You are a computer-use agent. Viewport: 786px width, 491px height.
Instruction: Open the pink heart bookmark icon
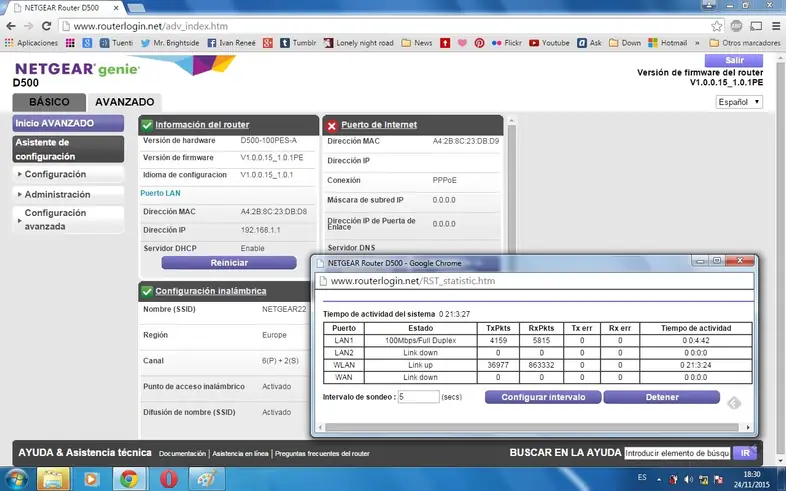[462, 43]
